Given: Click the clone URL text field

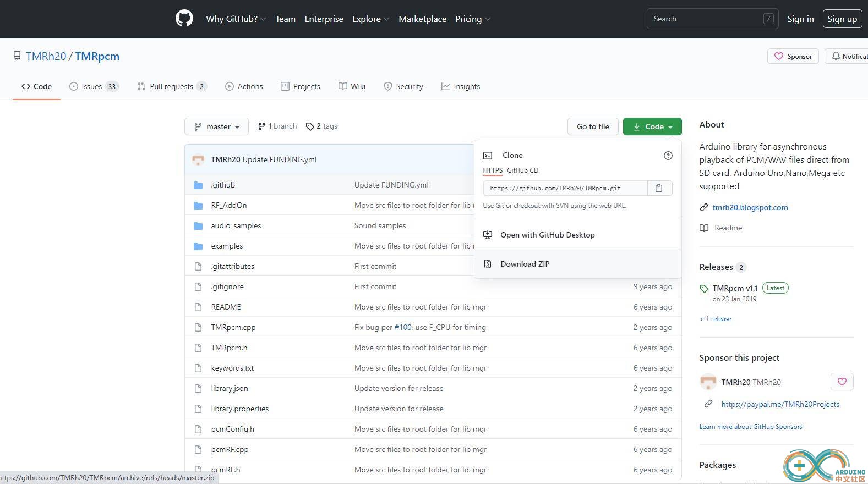Looking at the screenshot, I should (565, 188).
